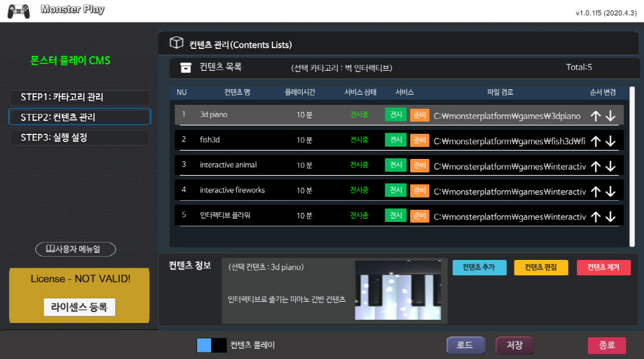Click the Total:5 count label
This screenshot has height=359, width=644.
point(579,68)
